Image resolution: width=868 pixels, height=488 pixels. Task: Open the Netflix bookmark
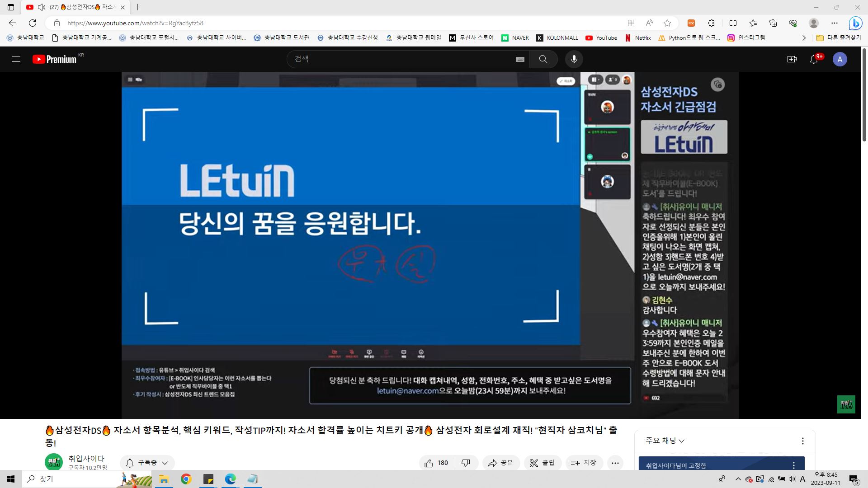click(638, 38)
